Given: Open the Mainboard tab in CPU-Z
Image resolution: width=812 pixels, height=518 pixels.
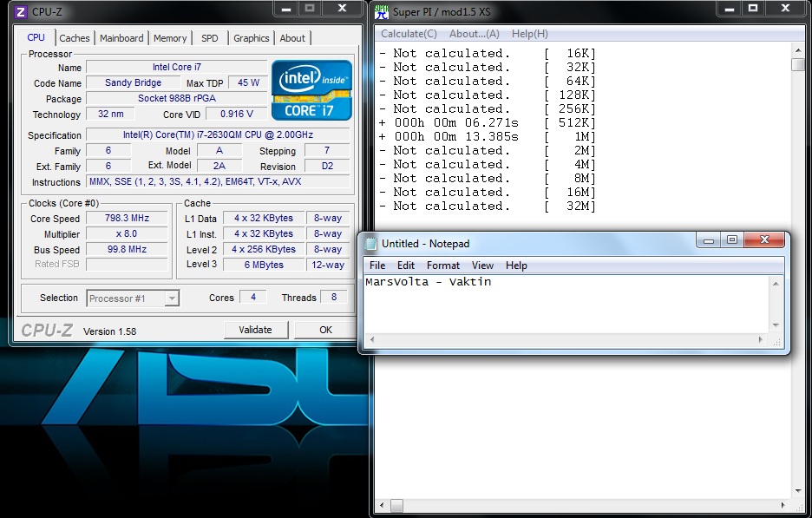Looking at the screenshot, I should 121,37.
